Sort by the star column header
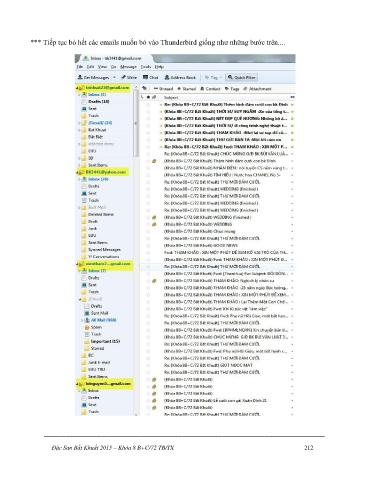This screenshot has width=370, height=480. [x=148, y=97]
